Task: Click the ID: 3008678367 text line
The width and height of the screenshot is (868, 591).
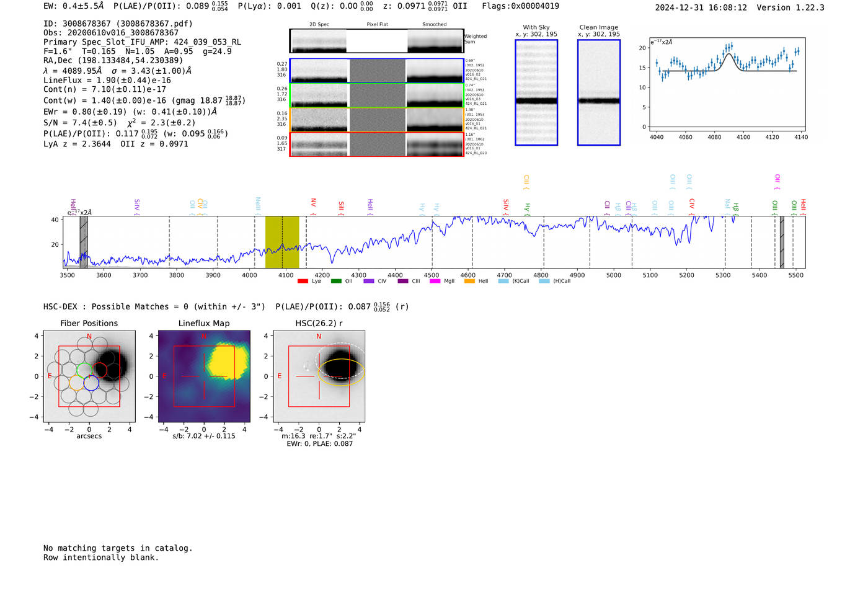Action: point(118,24)
